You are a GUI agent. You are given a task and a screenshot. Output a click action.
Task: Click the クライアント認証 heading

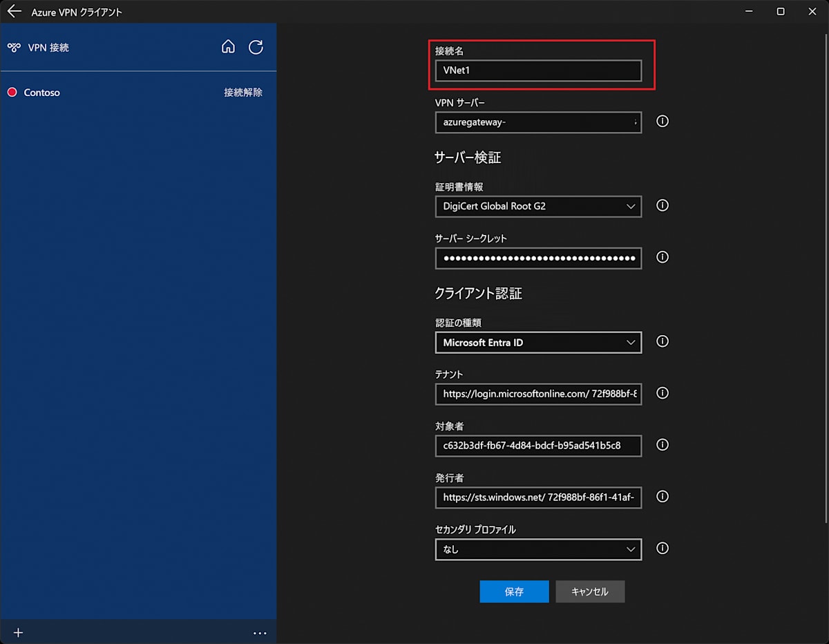478,294
